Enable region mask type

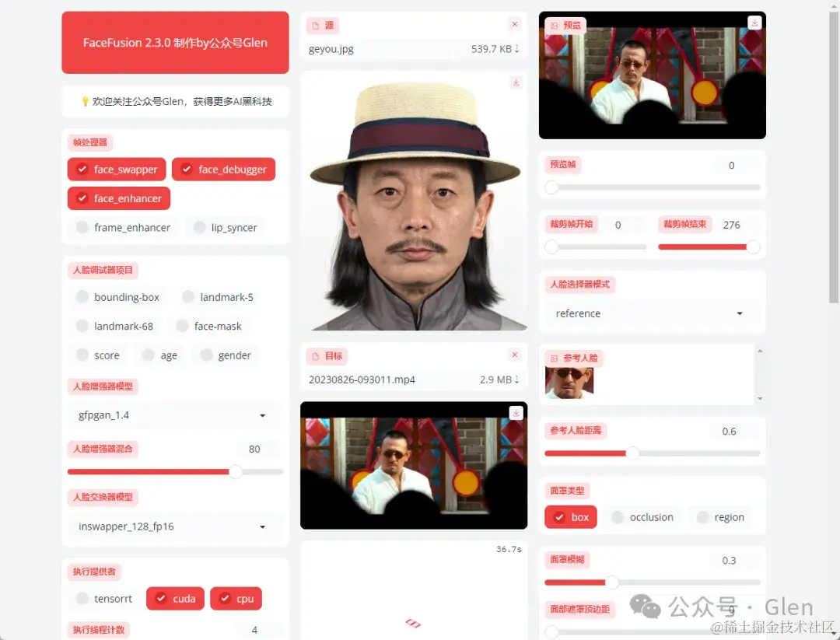(720, 517)
